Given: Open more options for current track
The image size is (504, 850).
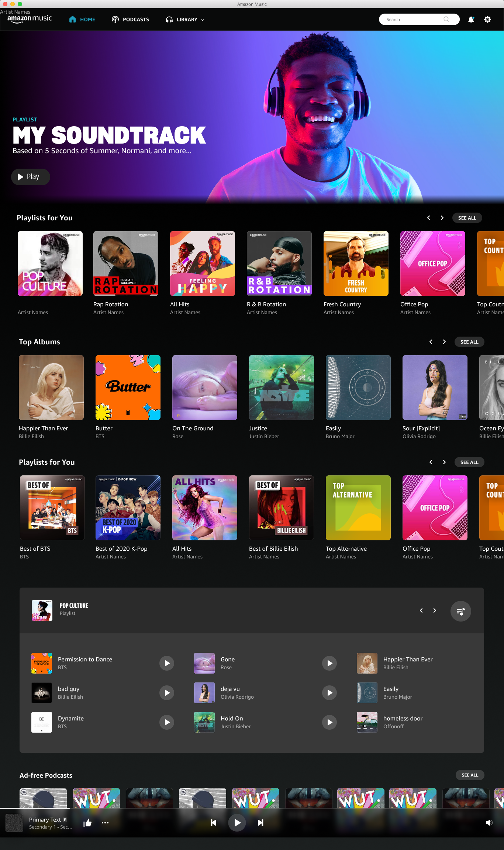Looking at the screenshot, I should coord(105,823).
